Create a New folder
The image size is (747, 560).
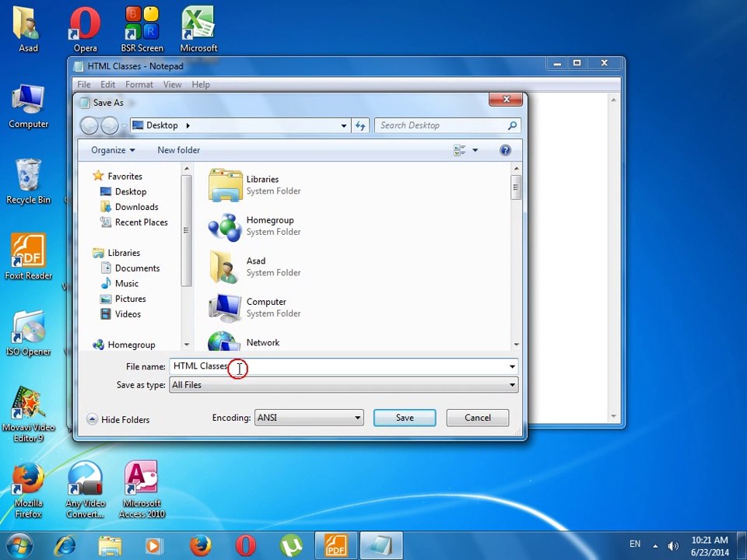(179, 150)
